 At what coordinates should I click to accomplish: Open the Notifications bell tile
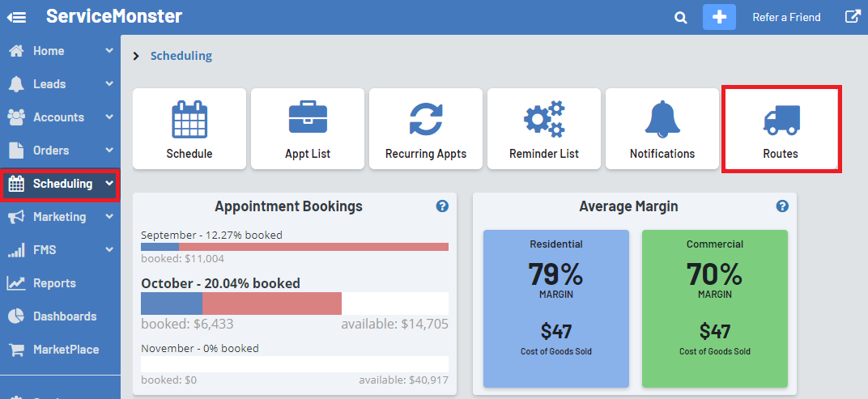click(x=662, y=129)
